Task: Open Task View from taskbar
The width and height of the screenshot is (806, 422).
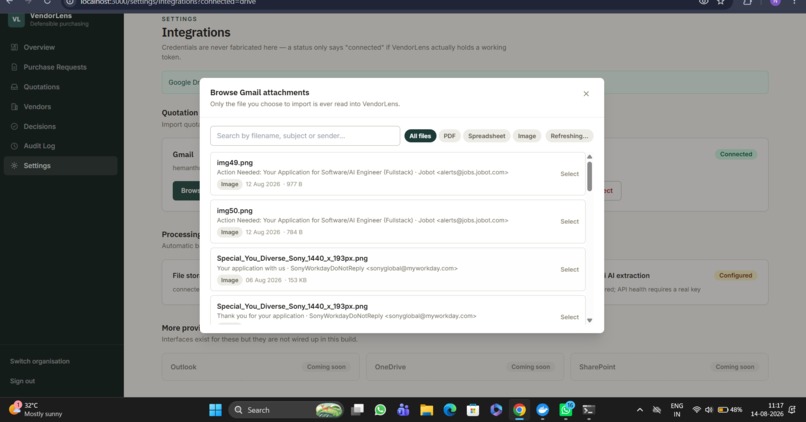Action: [x=357, y=410]
